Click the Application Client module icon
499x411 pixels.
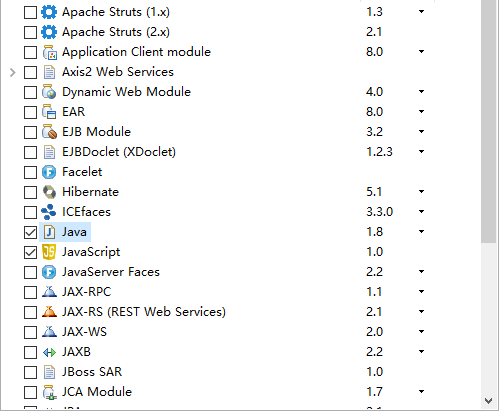point(49,52)
